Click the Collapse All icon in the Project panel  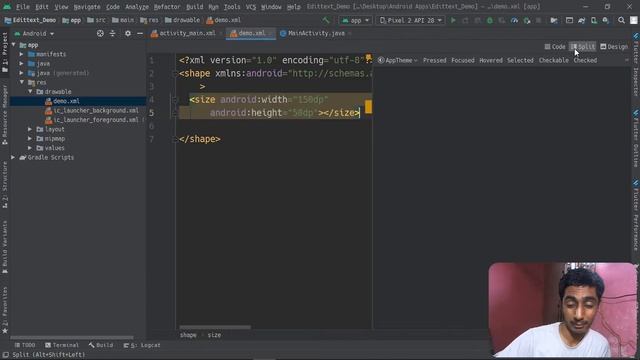coord(112,33)
